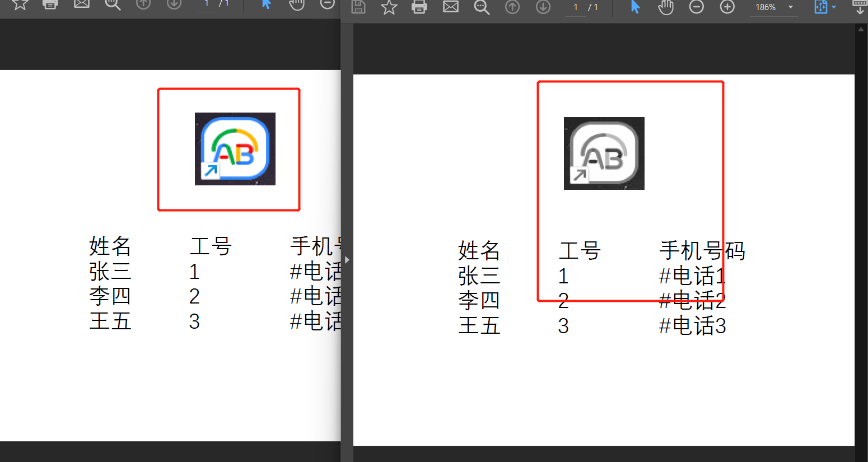Zoom in with the plus button

727,7
